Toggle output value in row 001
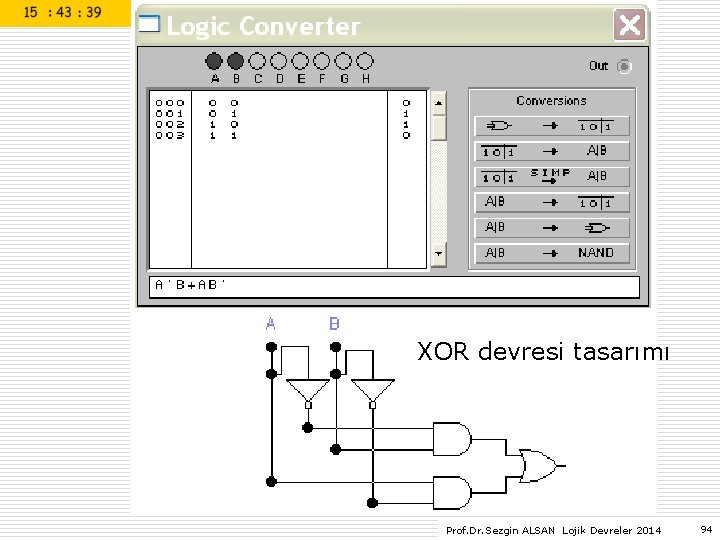720x540 pixels. coord(406,113)
